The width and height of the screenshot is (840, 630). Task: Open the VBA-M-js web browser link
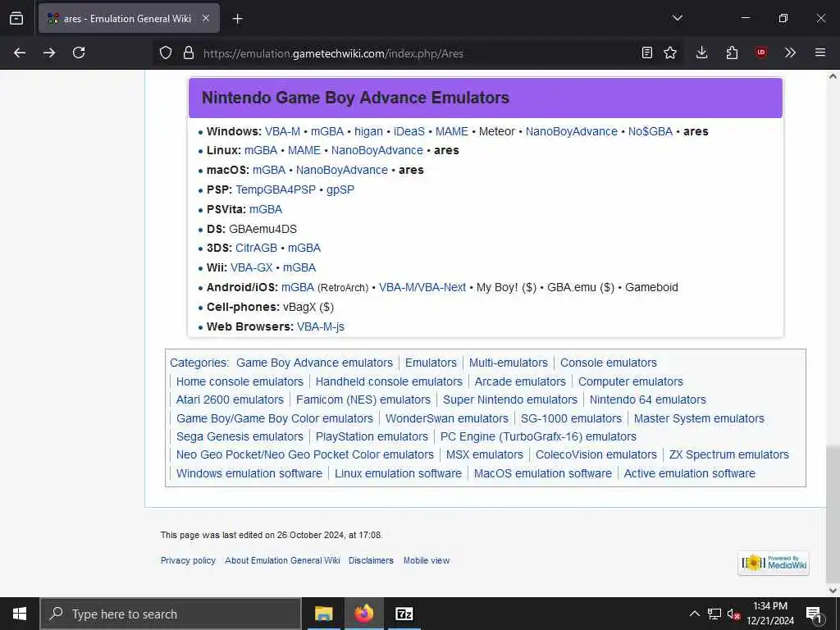pyautogui.click(x=321, y=326)
